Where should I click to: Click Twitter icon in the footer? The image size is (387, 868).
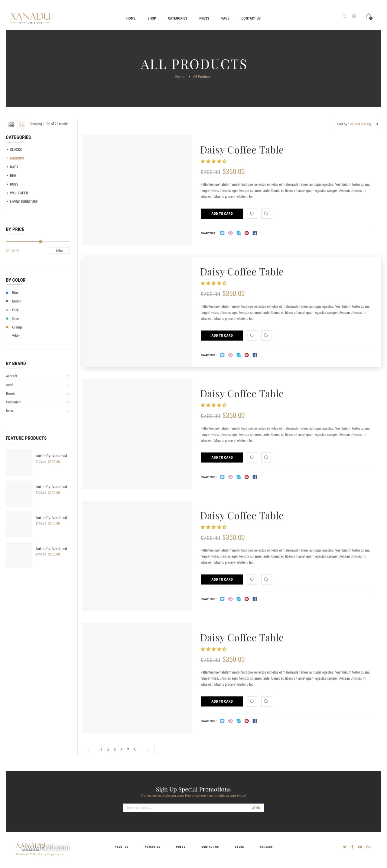click(x=344, y=847)
